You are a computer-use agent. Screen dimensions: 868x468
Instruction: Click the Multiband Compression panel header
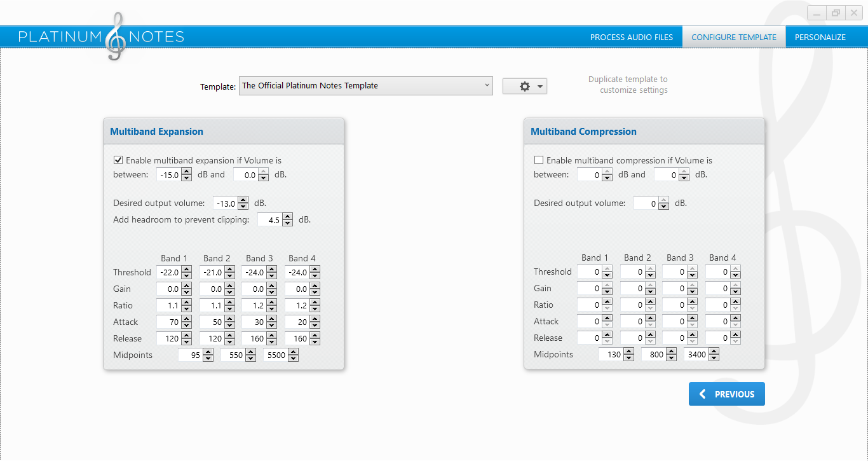(x=644, y=132)
